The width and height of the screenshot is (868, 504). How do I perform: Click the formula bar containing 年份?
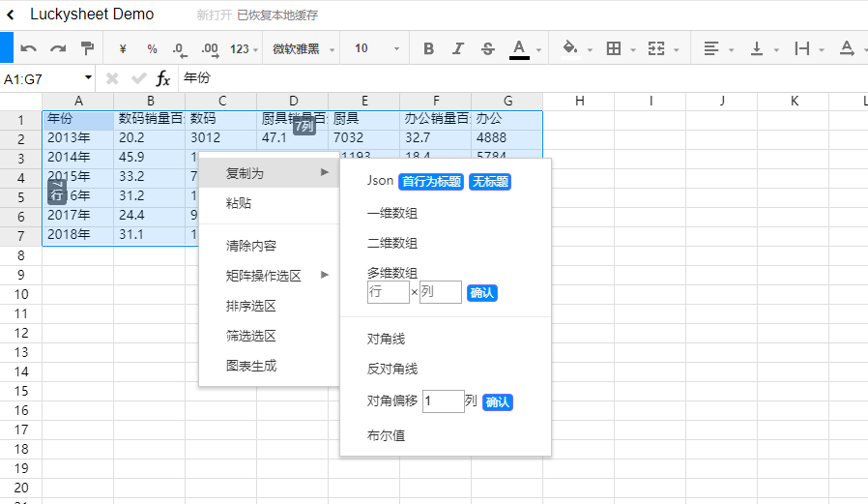click(x=523, y=78)
